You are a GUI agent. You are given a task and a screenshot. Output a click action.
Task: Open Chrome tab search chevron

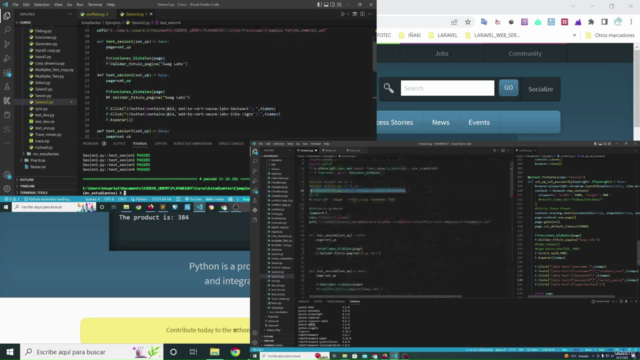(573, 6)
